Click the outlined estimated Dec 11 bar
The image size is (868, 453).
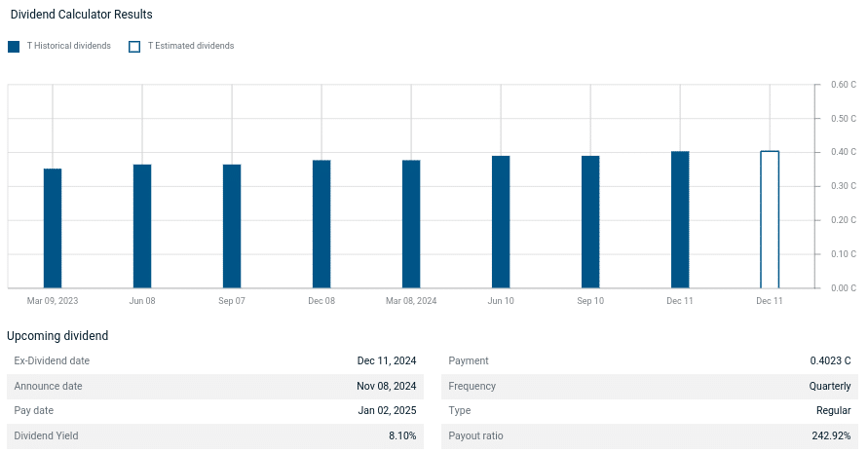tap(770, 220)
